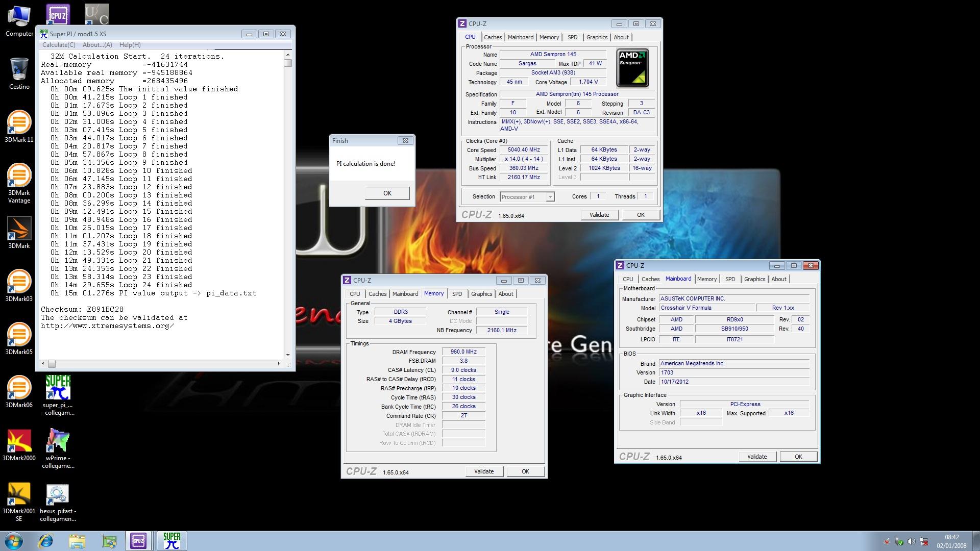The image size is (980, 551).
Task: Open Caches tab in Mainboard CPU-Z window
Action: (650, 279)
